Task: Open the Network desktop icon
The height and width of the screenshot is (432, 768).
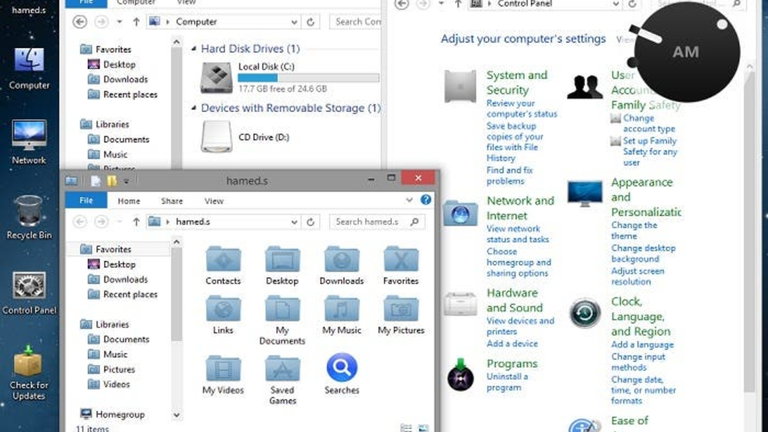Action: pyautogui.click(x=29, y=136)
